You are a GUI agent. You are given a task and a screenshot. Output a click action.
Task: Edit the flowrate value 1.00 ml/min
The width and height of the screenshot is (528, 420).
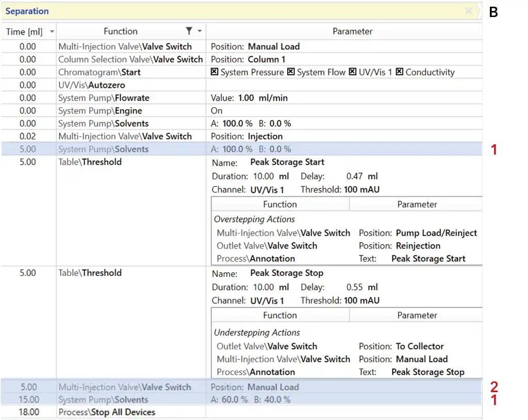click(262, 98)
